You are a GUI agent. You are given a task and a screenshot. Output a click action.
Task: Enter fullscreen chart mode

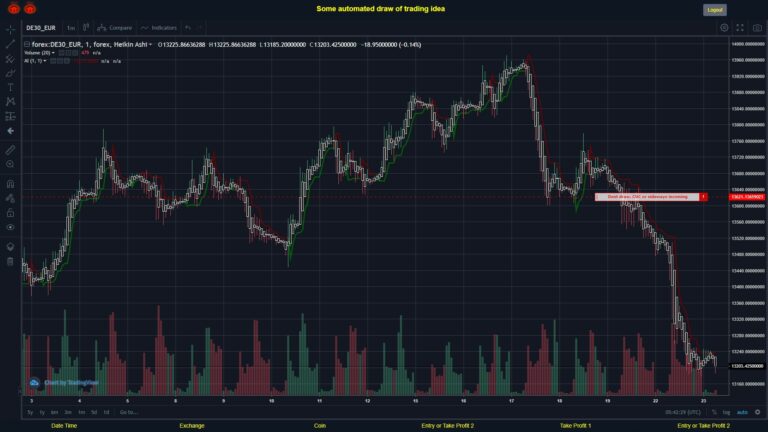pyautogui.click(x=740, y=28)
